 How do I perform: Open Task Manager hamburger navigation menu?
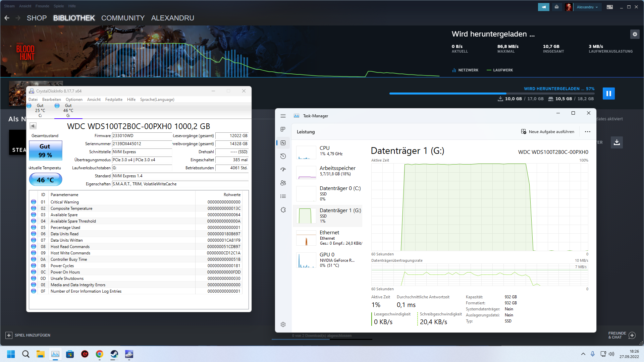[283, 116]
